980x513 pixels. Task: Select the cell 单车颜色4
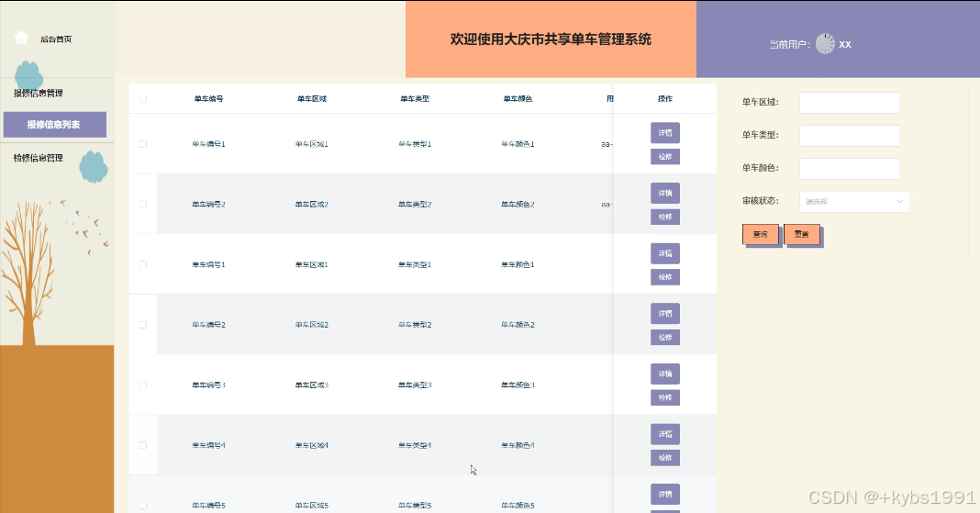[x=518, y=445]
